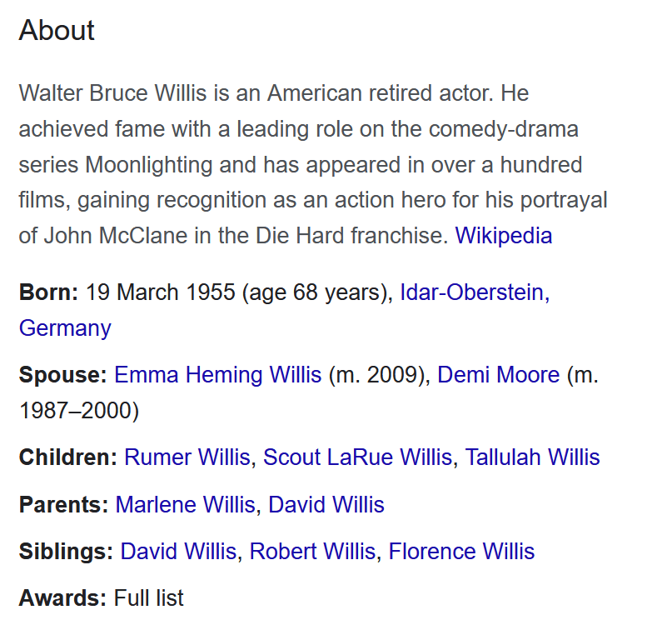Click the Born label
Image resolution: width=672 pixels, height=620 pixels.
click(x=48, y=293)
